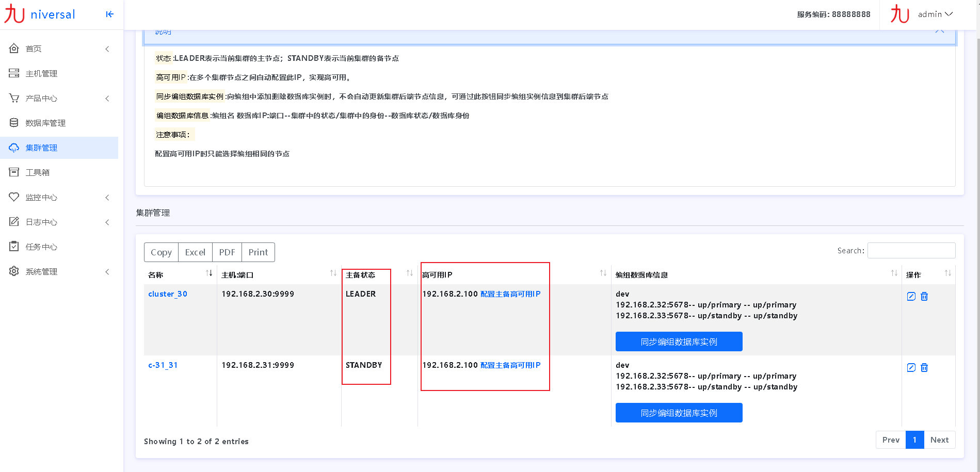
Task: Delete the c-31_31 cluster via trash icon
Action: pyautogui.click(x=924, y=367)
